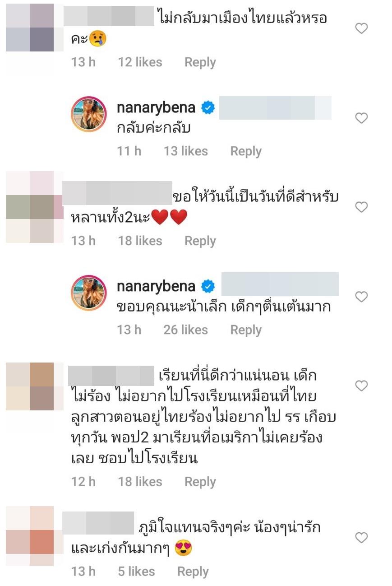Open nanarybena's profile picture on the first reply

tap(89, 114)
